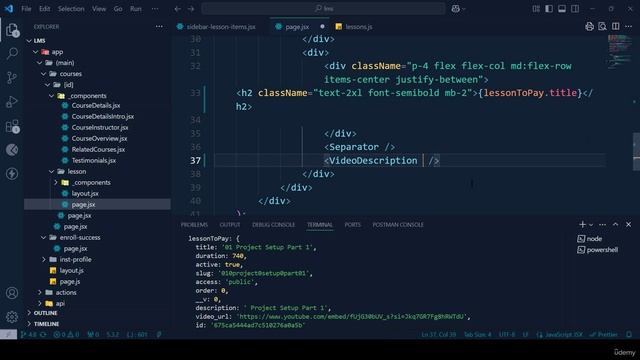Click the errors and warnings count
The width and height of the screenshot is (640, 360).
[x=66, y=335]
